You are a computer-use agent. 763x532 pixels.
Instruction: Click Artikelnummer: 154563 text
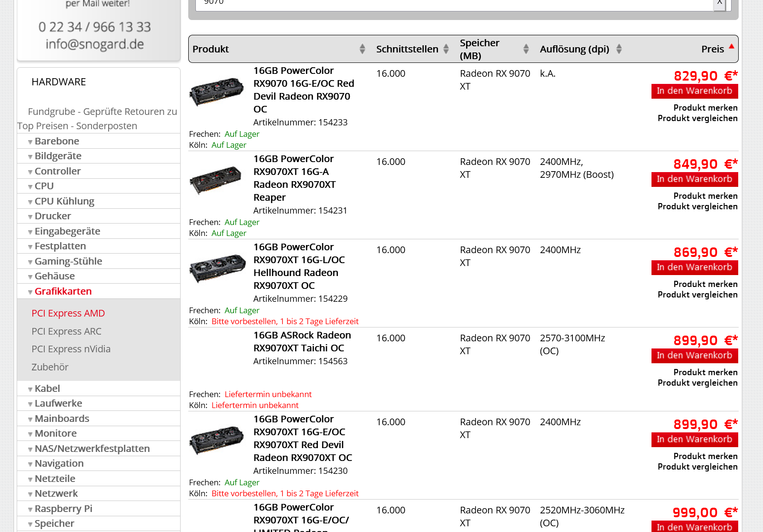(x=300, y=361)
